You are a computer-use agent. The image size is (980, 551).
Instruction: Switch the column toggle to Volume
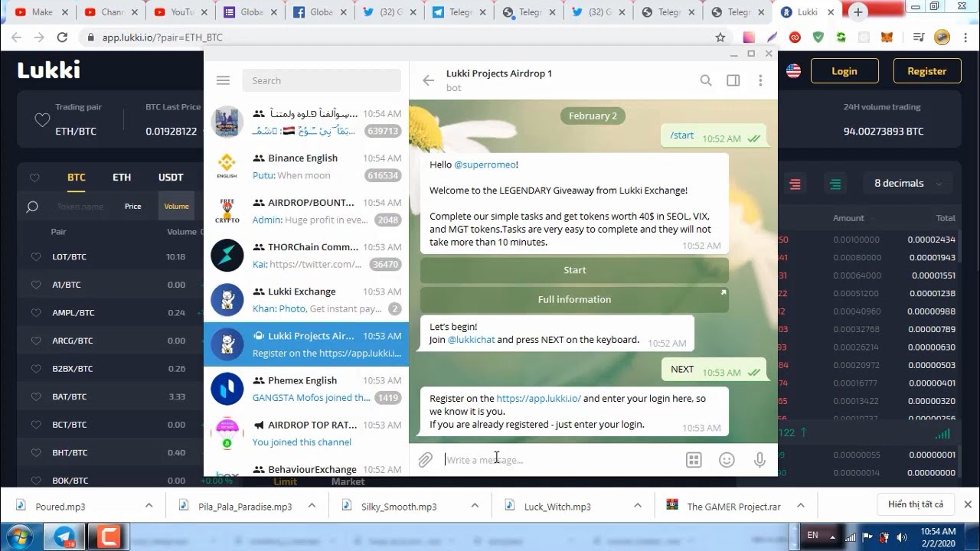(176, 206)
